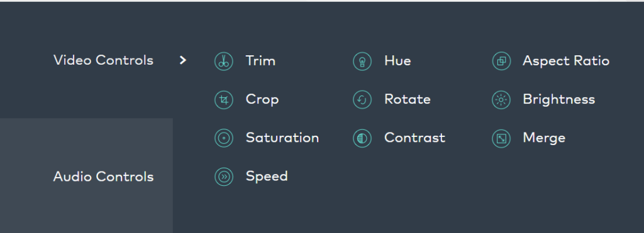Click the Rotate arrow icon
Screen dimensions: 644x233
(x=362, y=100)
